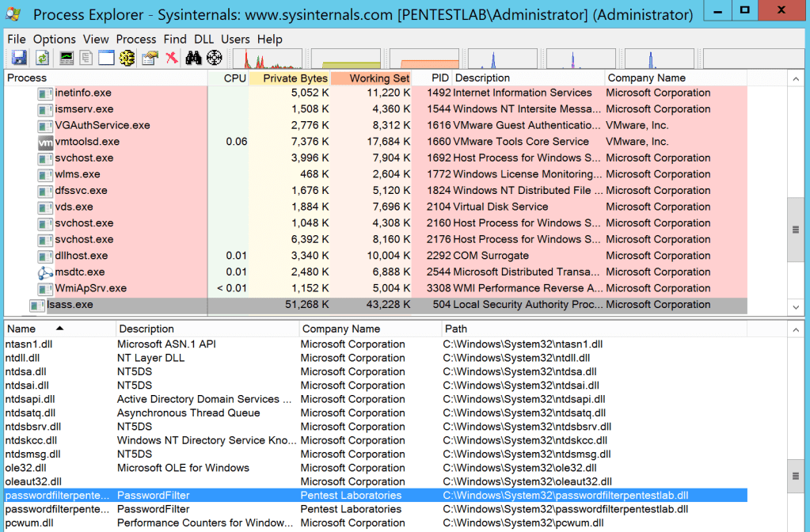The image size is (810, 532).
Task: Click the binoculars Find icon
Action: coord(193,58)
